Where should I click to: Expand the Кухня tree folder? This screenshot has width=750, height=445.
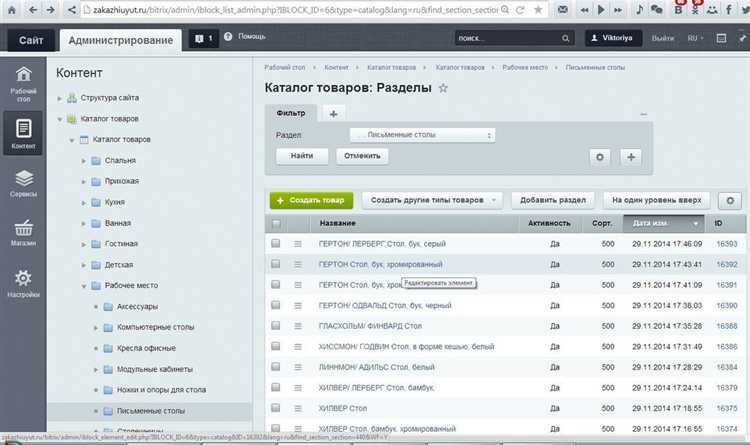click(x=83, y=203)
